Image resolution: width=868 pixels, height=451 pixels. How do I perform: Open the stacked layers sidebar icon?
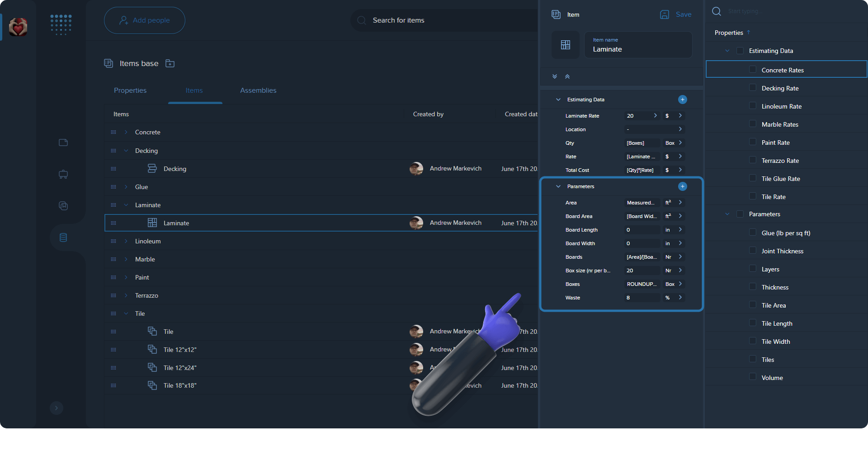click(63, 206)
